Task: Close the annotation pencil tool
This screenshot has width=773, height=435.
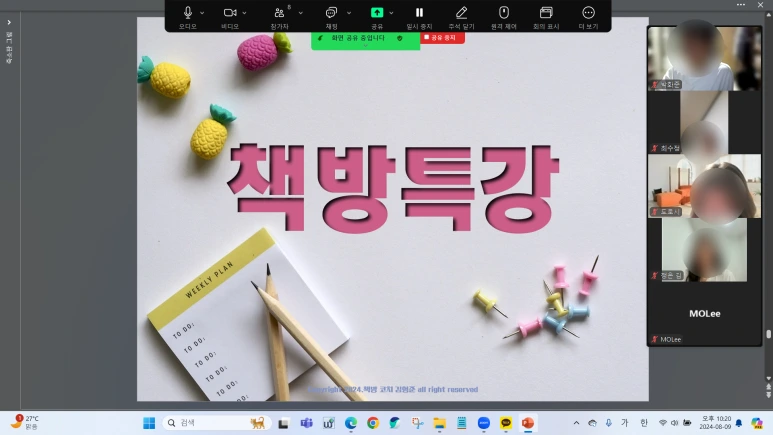Action: [461, 13]
